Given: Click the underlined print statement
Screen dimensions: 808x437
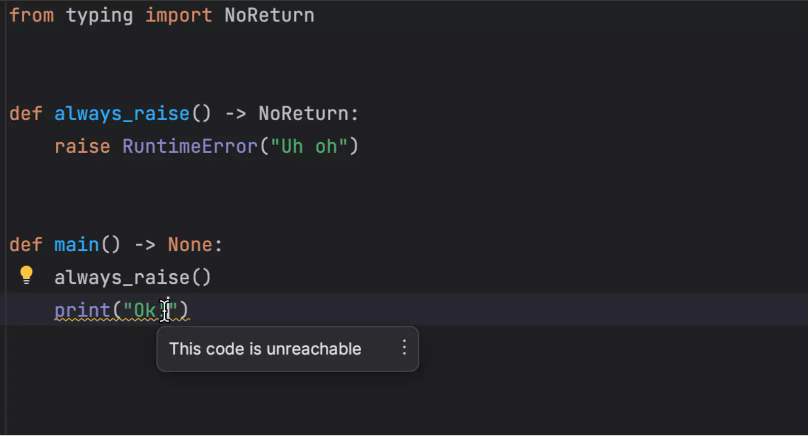Looking at the screenshot, I should pyautogui.click(x=122, y=310).
